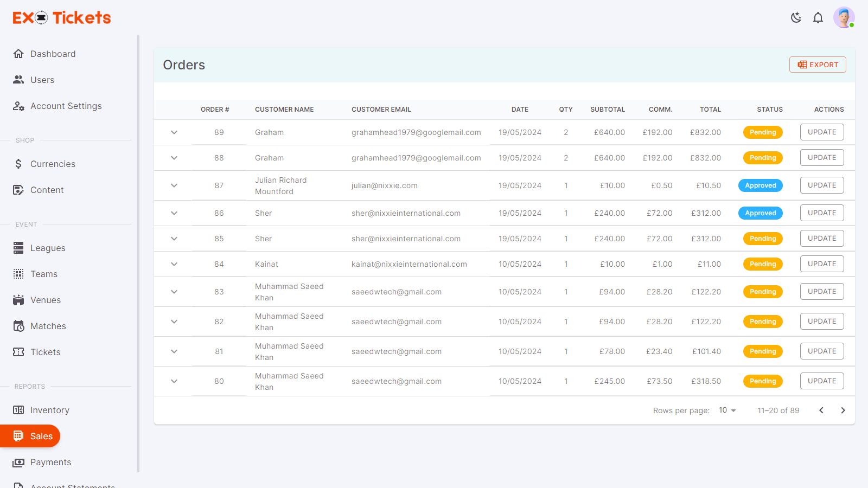Click the EXPORT button
The image size is (868, 488).
(x=818, y=64)
